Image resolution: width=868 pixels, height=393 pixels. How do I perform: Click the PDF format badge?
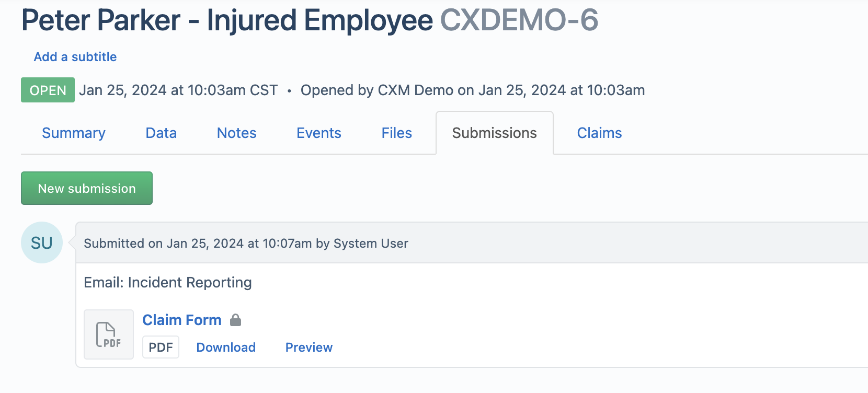(x=161, y=347)
